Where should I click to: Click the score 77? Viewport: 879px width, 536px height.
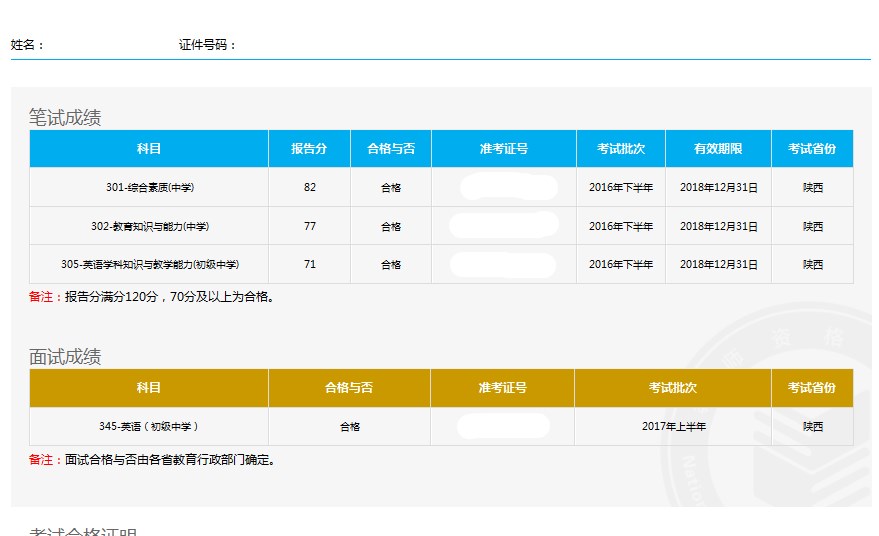click(x=309, y=226)
